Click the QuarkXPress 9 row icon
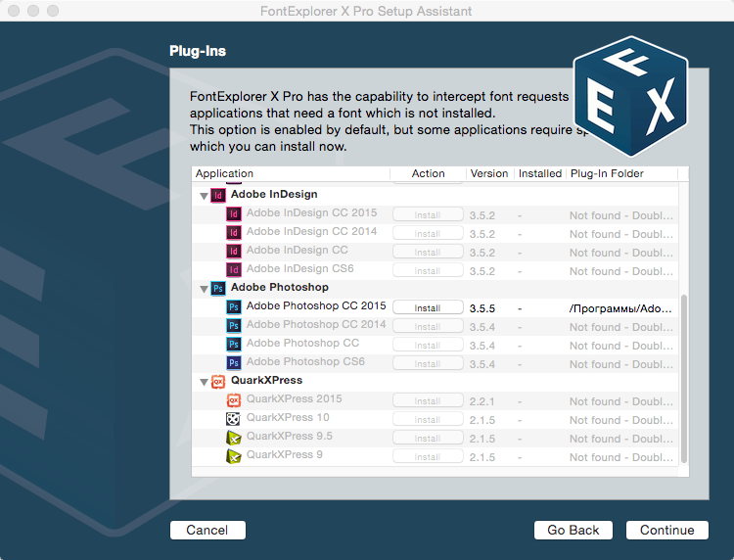The height and width of the screenshot is (560, 734). [234, 455]
